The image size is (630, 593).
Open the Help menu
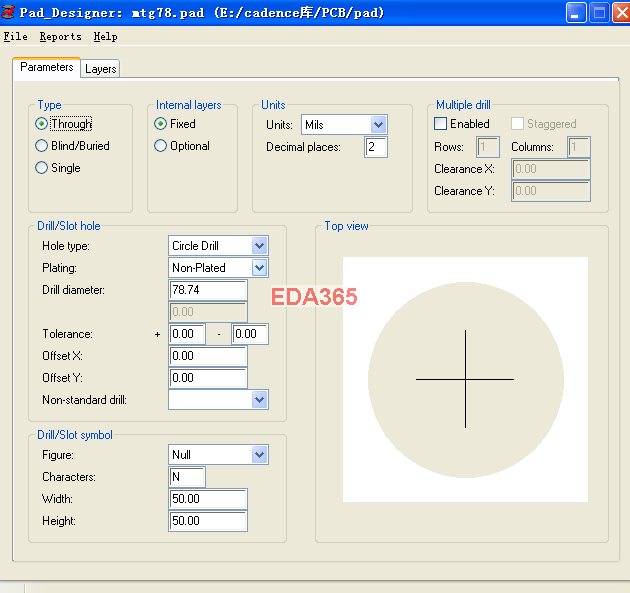pyautogui.click(x=105, y=37)
